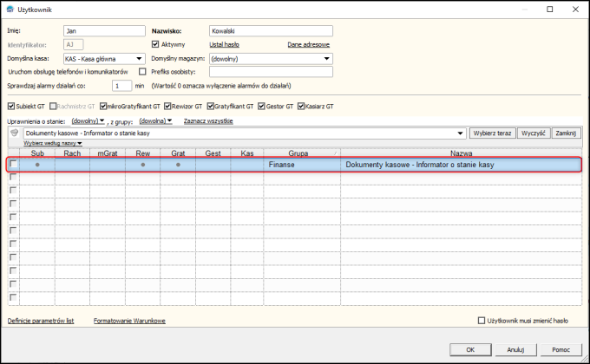This screenshot has height=364, width=590.
Task: Click the alarm interval minutes field
Action: coord(122,86)
